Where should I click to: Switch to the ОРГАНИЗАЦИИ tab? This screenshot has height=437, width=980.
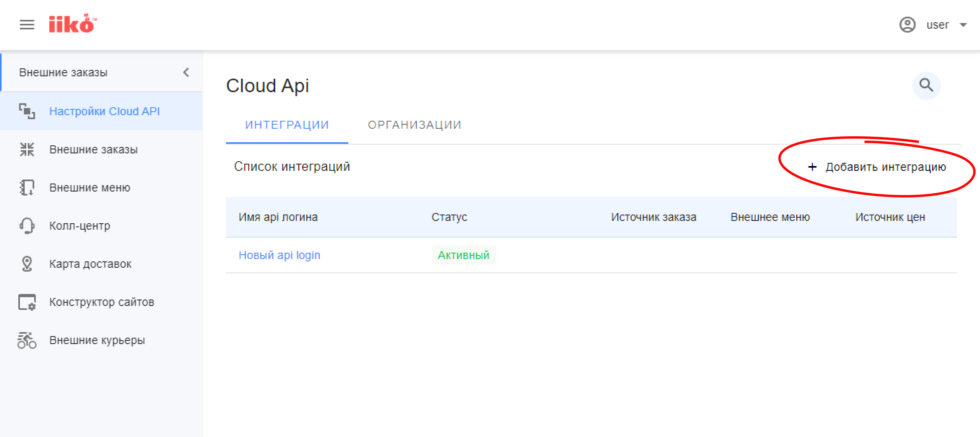414,125
